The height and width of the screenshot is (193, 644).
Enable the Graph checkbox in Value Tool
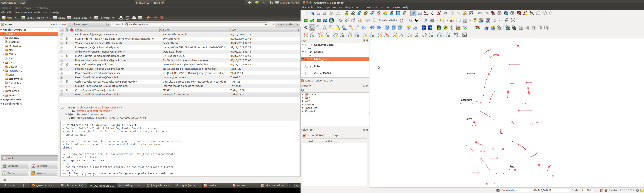tap(329, 136)
